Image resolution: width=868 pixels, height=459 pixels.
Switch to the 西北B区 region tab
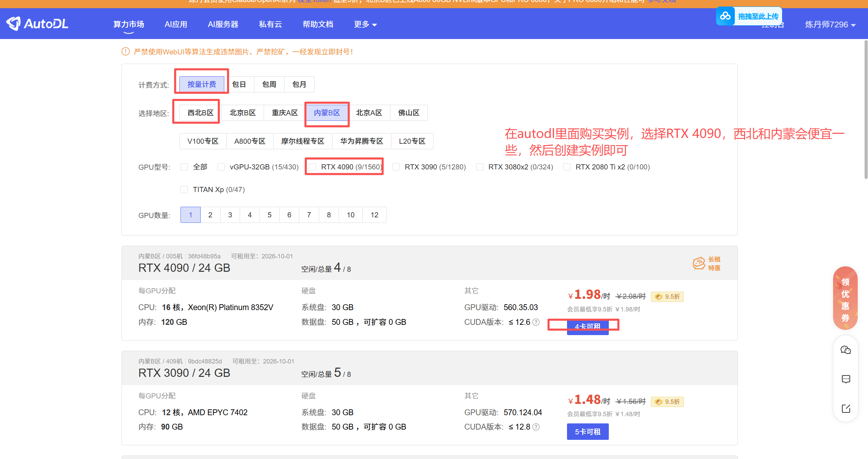(x=200, y=113)
